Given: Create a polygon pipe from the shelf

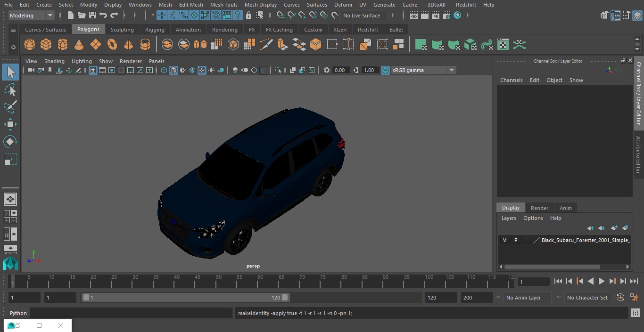Looking at the screenshot, I should pos(145,45).
